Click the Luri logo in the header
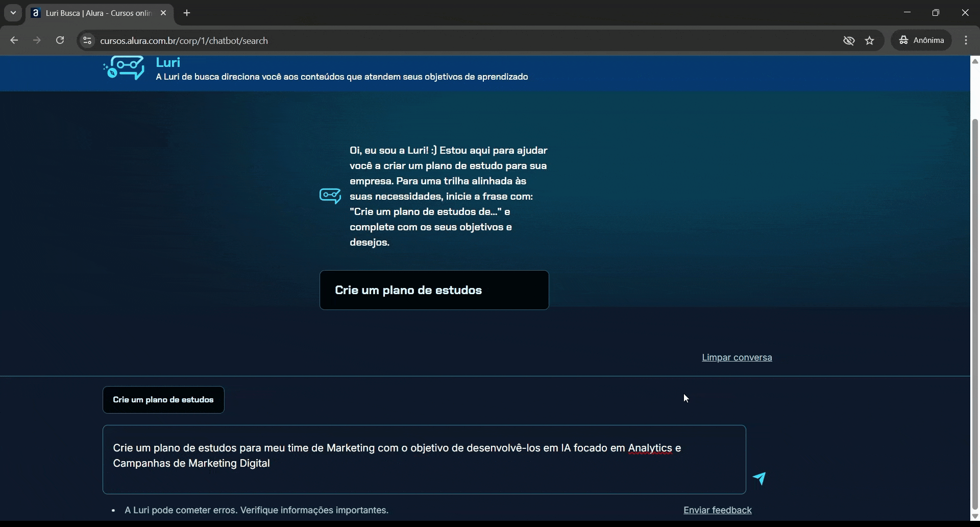980x527 pixels. 124,68
